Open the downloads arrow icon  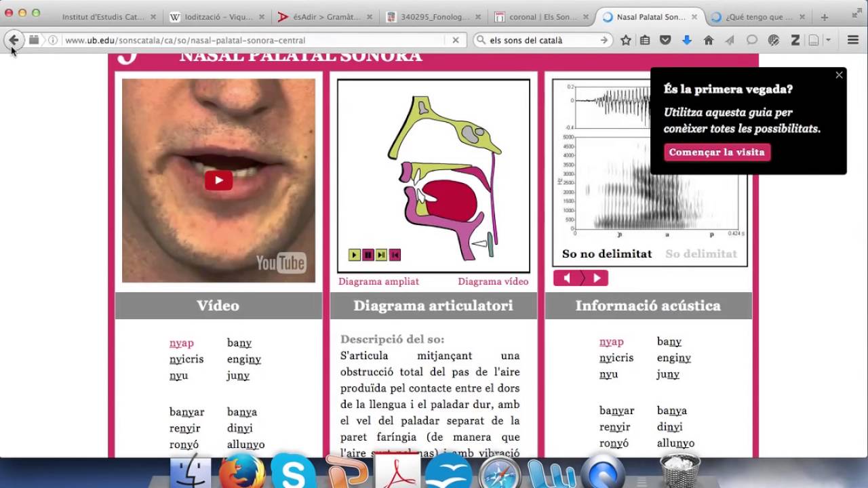pos(686,41)
